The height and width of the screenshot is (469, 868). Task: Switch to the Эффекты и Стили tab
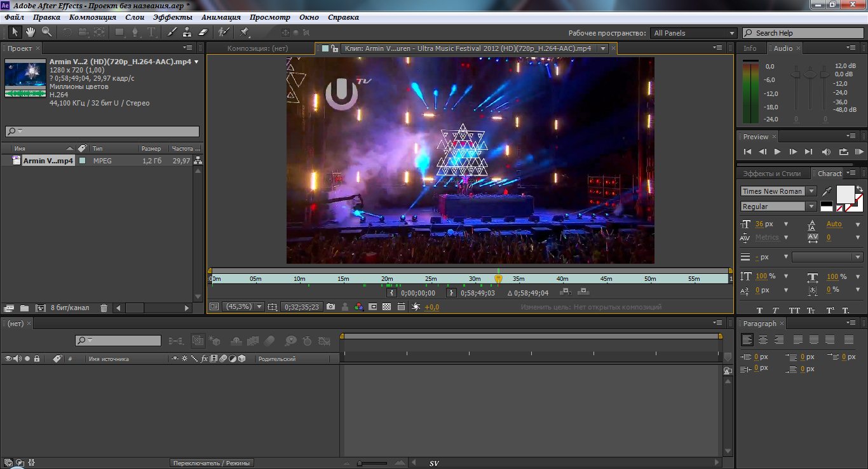pyautogui.click(x=772, y=173)
